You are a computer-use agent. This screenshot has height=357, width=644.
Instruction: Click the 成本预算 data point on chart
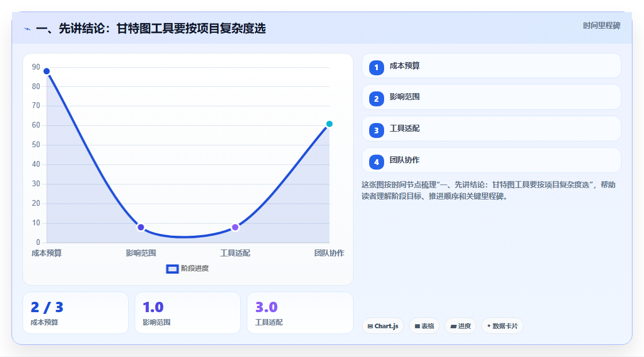pos(47,71)
